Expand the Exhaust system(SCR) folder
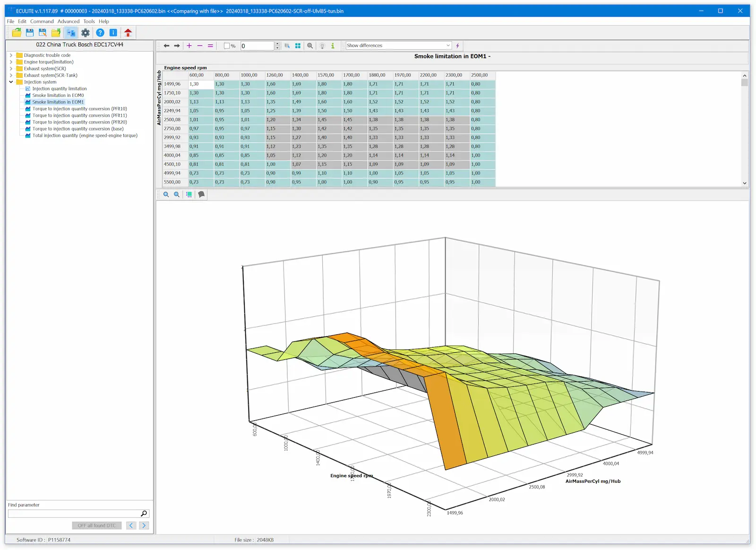Image resolution: width=756 pixels, height=550 pixels. [11, 69]
